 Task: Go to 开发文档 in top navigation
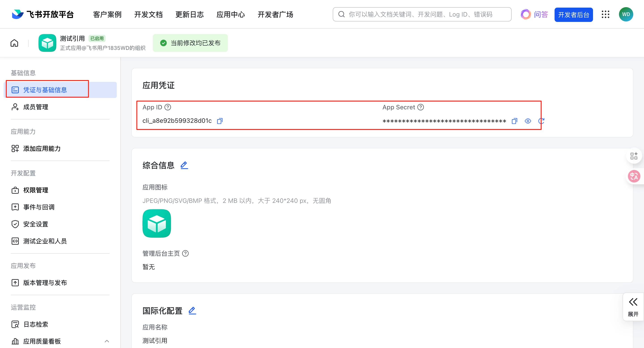click(148, 15)
